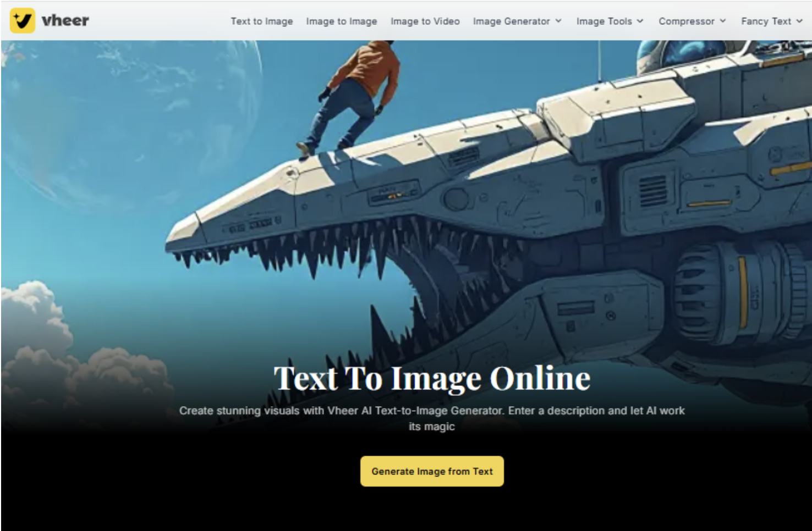Viewport: 812px width, 531px height.
Task: Open the Compressor dropdown label
Action: point(686,21)
